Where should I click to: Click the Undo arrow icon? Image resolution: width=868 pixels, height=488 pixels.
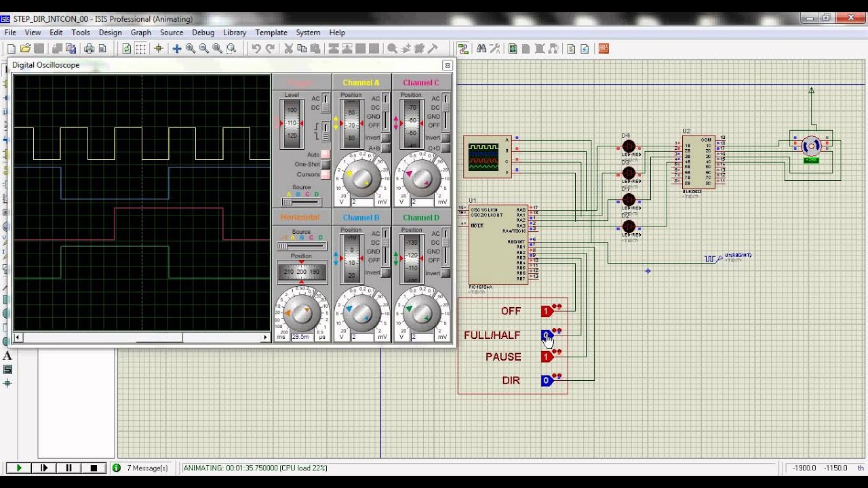(x=256, y=48)
